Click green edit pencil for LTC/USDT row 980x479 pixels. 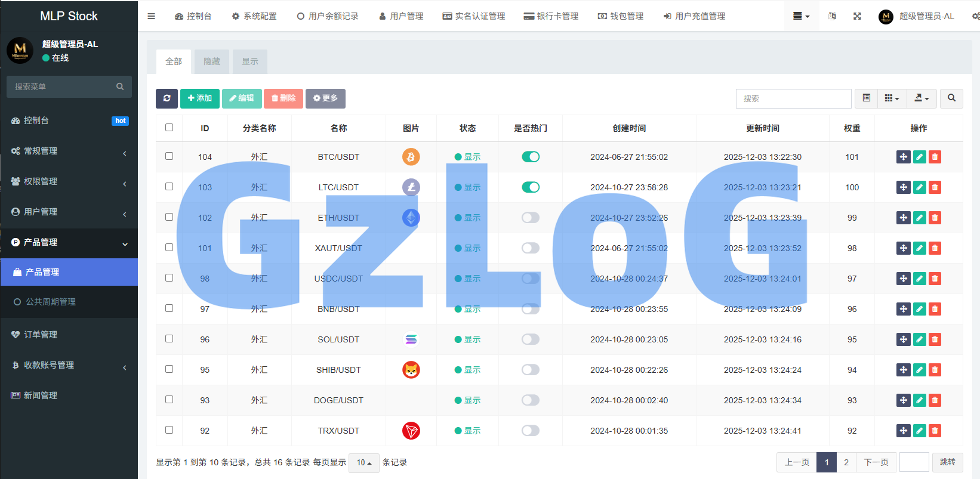(919, 187)
